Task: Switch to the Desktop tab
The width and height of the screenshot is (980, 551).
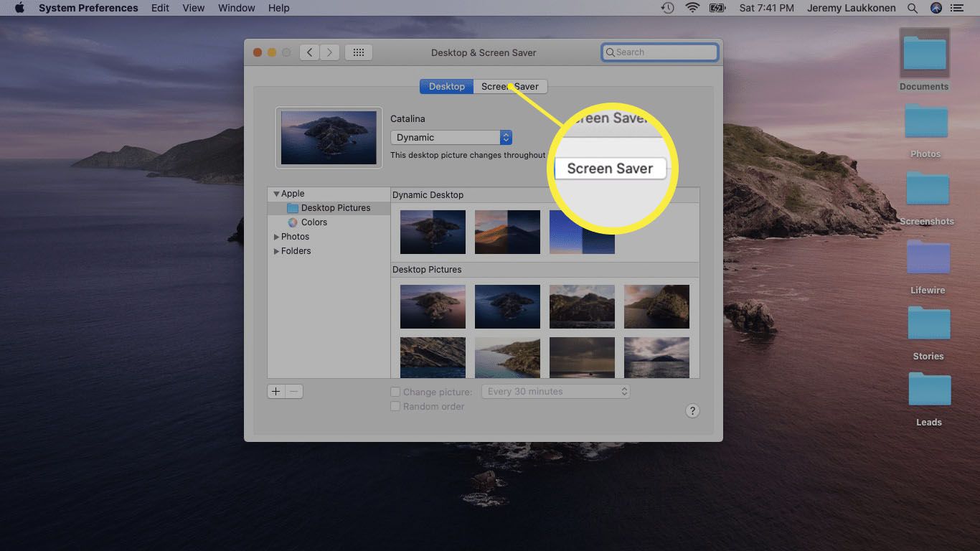Action: click(x=447, y=86)
